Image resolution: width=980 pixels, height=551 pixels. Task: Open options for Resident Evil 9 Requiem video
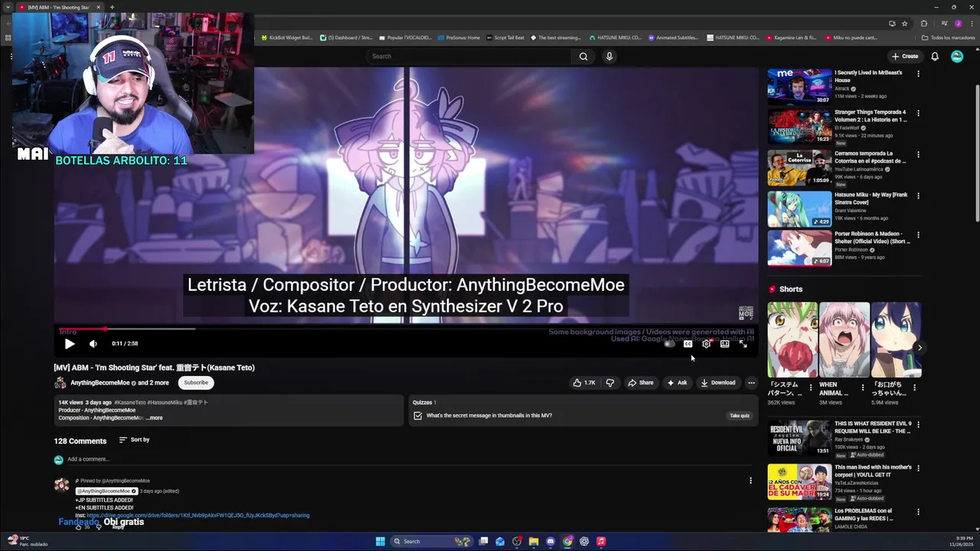pos(918,425)
